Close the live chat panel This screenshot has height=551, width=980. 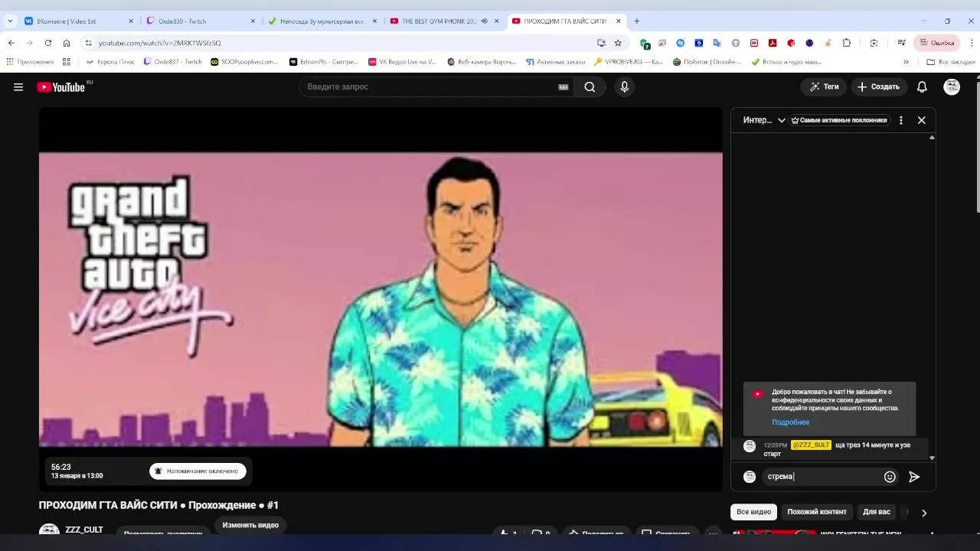coord(922,120)
